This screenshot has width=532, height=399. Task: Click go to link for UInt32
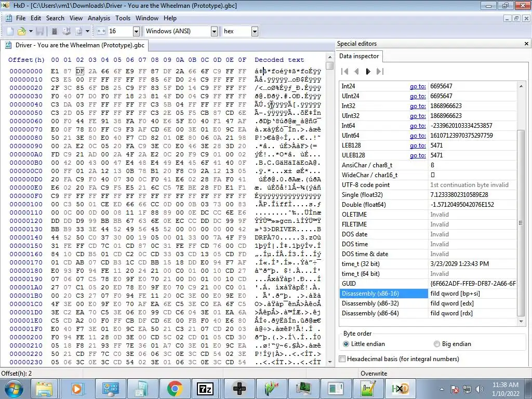(x=418, y=116)
